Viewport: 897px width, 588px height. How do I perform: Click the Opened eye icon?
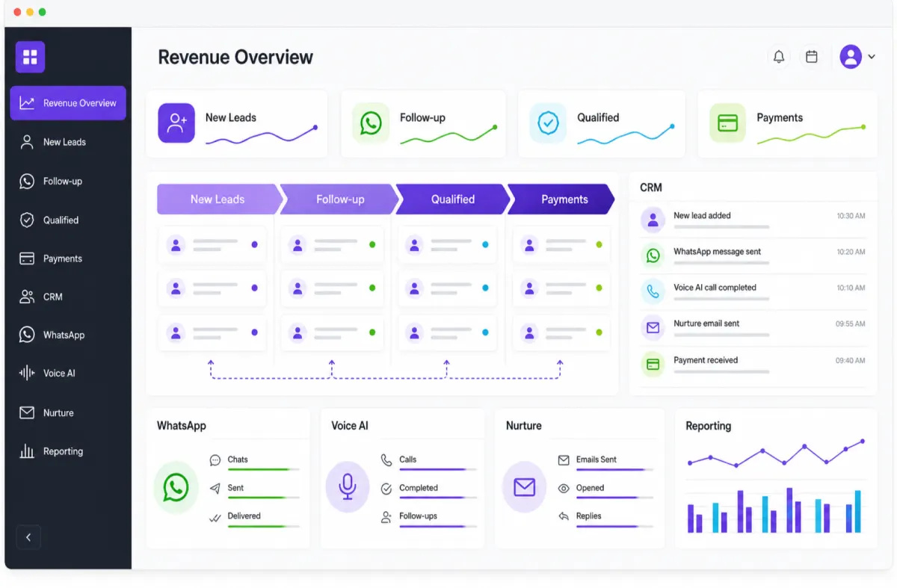click(x=564, y=489)
